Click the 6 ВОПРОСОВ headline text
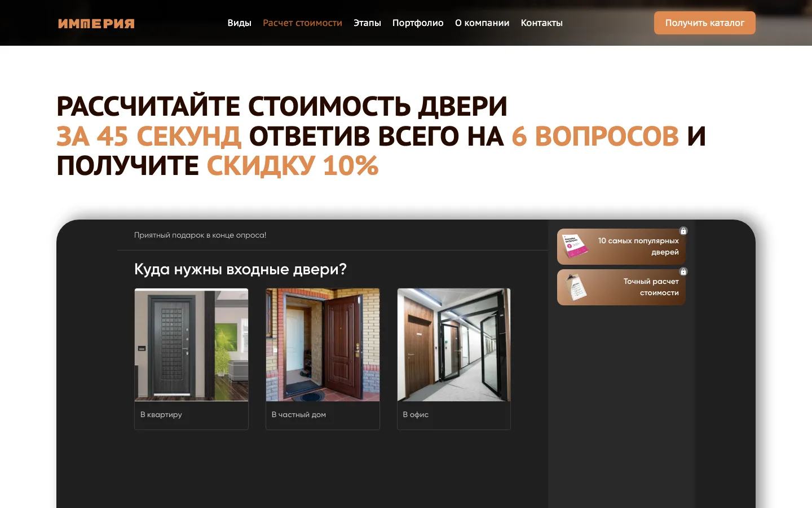 (595, 136)
